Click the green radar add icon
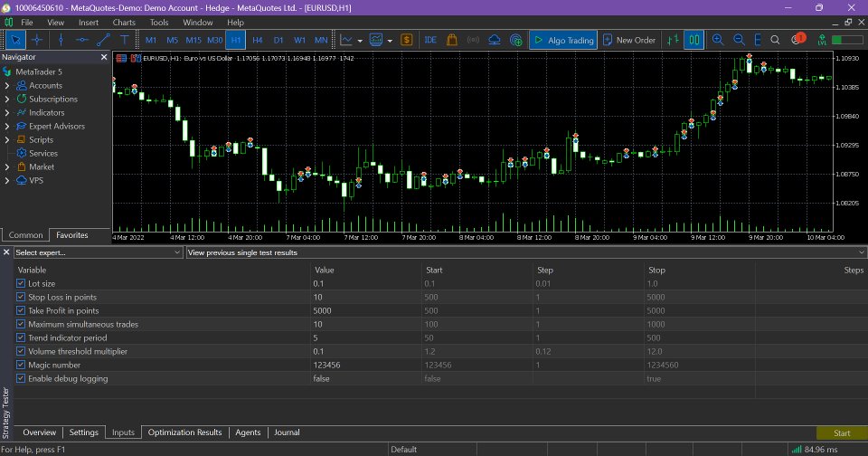This screenshot has width=868, height=456. point(516,40)
